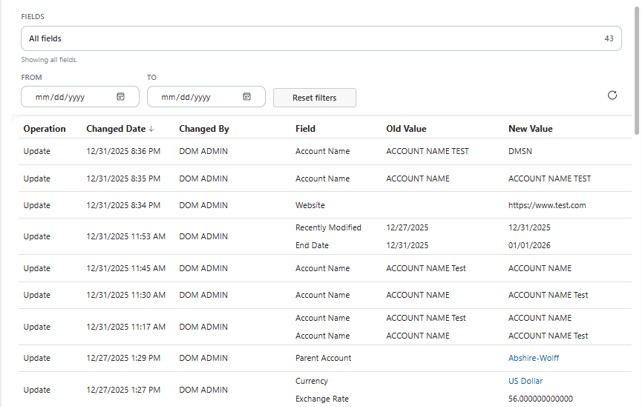Click the 12/27/2025 1:27 PM date cell
Screen dimensions: 642x407
(123, 390)
